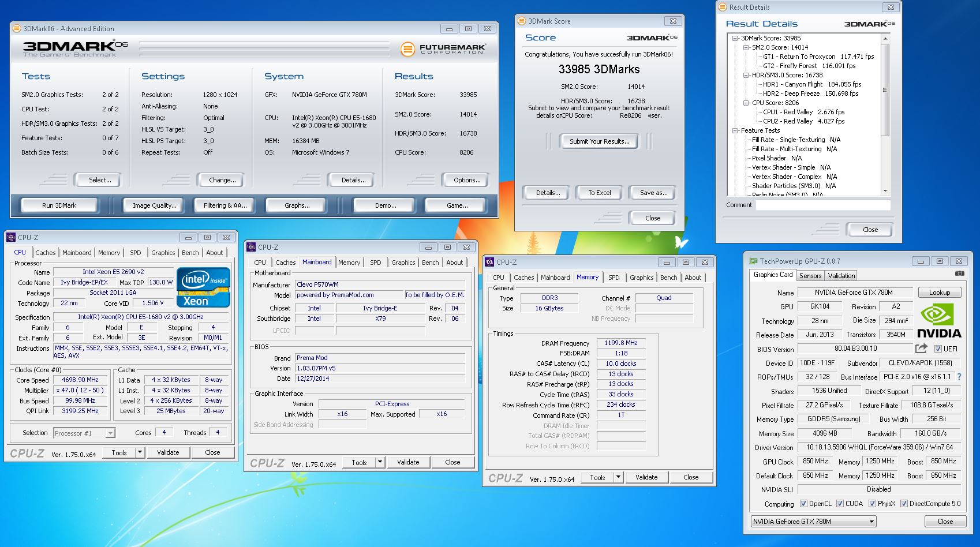Click the Intel Xeon inside logo in CPU-Z

[203, 287]
